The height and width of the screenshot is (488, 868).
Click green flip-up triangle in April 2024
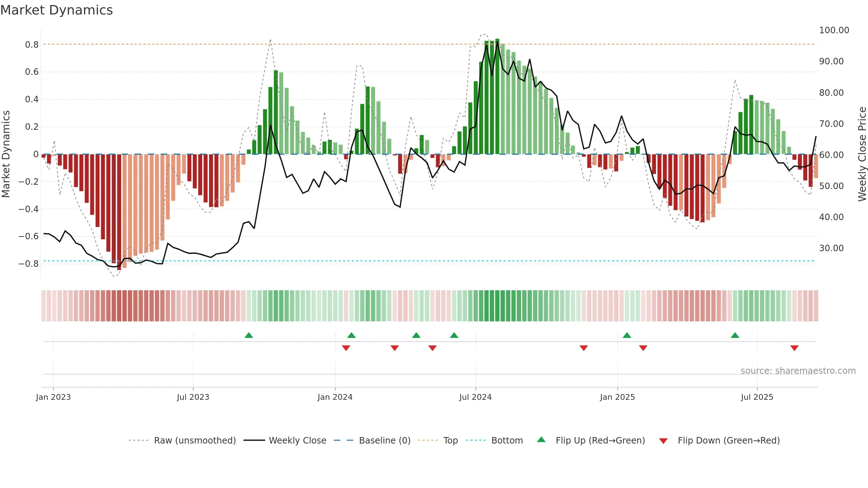click(x=416, y=335)
